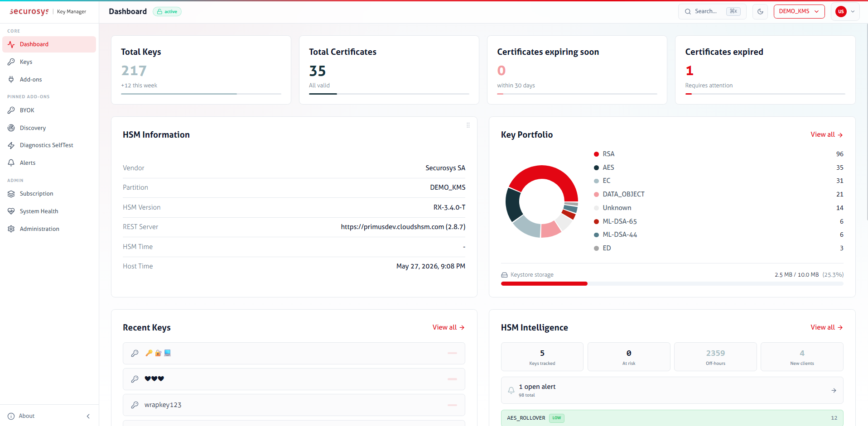Viewport: 868px width, 426px height.
Task: Open Administration page
Action: coord(49,229)
